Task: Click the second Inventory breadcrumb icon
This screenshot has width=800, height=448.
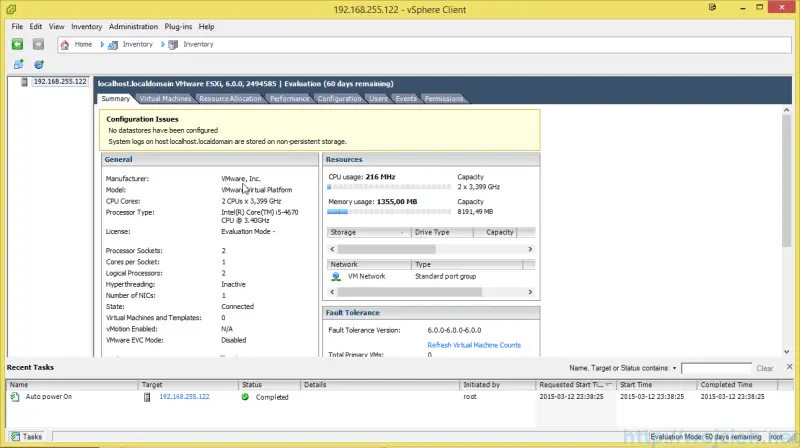Action: coord(173,45)
